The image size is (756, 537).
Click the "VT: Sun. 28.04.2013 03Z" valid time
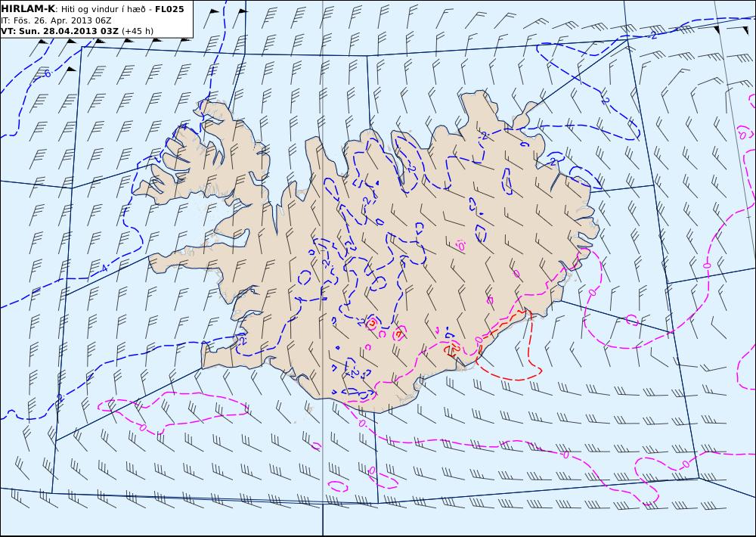[x=60, y=31]
